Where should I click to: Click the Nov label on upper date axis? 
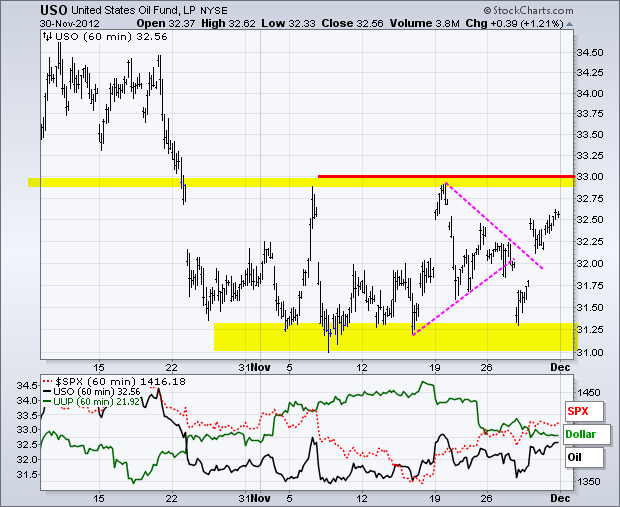click(260, 367)
